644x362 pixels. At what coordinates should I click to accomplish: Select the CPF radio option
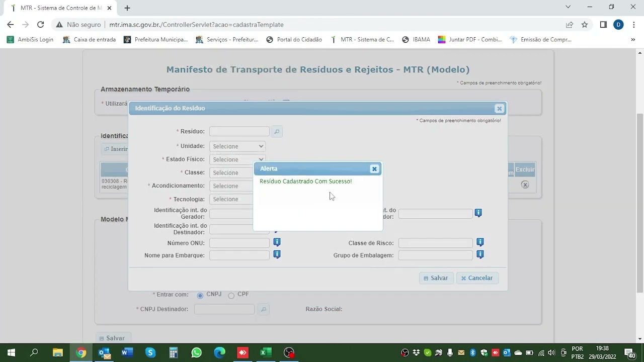pyautogui.click(x=231, y=296)
